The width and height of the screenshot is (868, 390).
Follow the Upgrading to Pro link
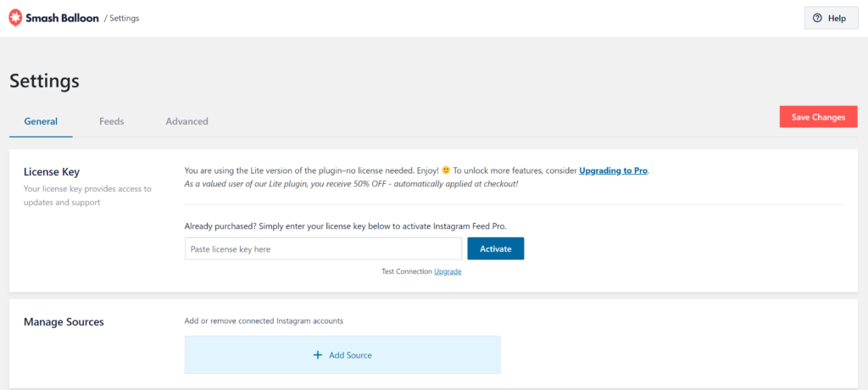[x=613, y=170]
